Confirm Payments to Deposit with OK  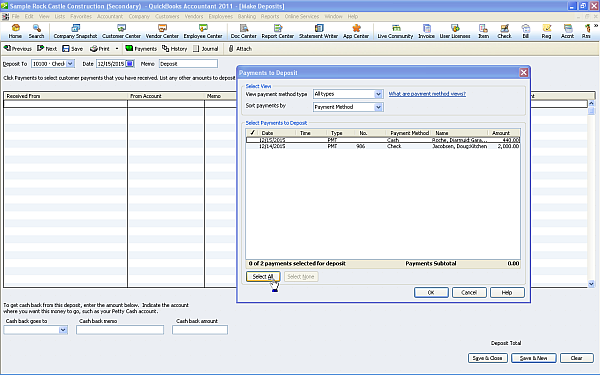coord(431,293)
